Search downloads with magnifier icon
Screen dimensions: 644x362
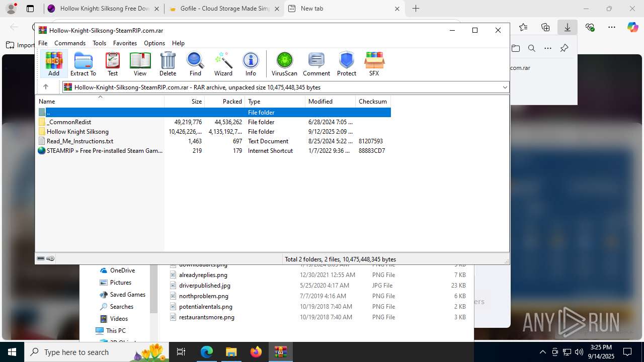pos(532,48)
